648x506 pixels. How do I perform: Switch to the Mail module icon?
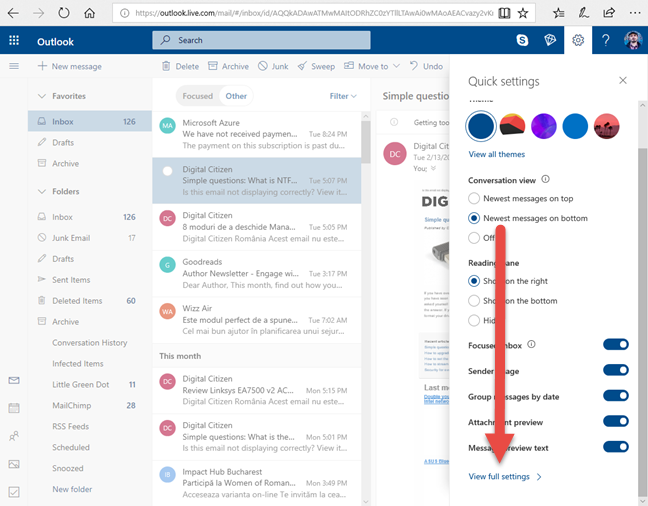click(x=14, y=380)
